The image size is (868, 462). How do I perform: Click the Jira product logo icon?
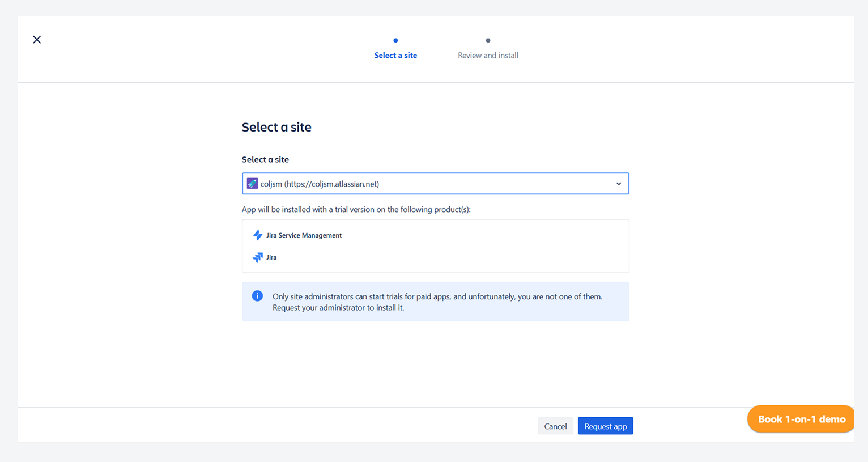[258, 257]
